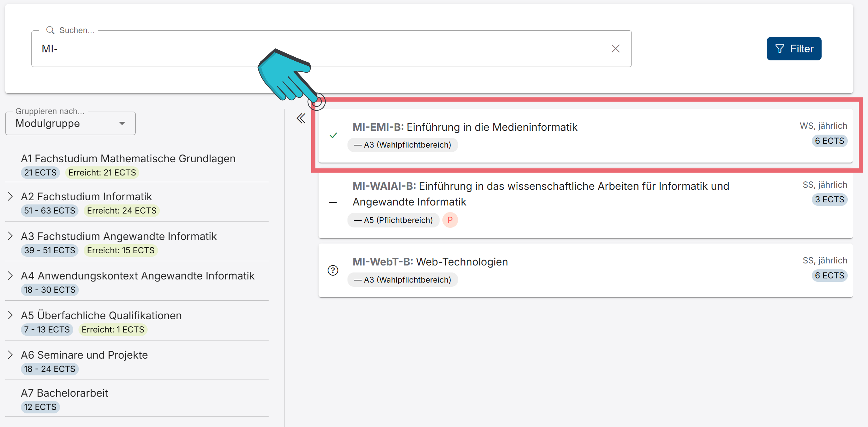
Task: Click the dash status icon of MI-WAIAI-B
Action: pos(333,203)
